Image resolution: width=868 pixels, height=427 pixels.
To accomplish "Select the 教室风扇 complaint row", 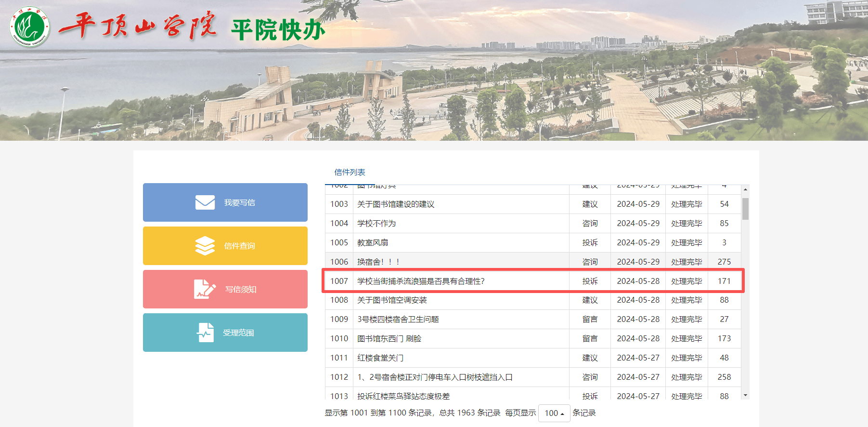I will [373, 243].
